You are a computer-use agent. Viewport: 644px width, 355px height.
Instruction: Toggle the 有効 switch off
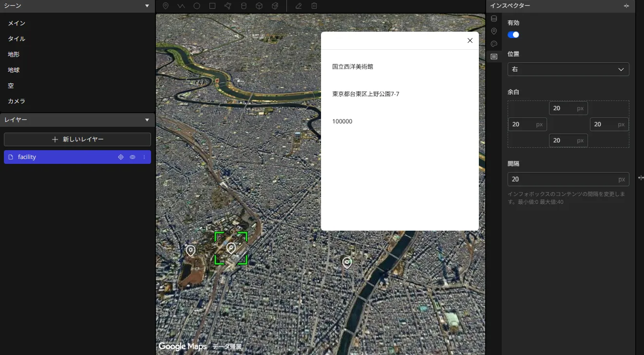(513, 35)
